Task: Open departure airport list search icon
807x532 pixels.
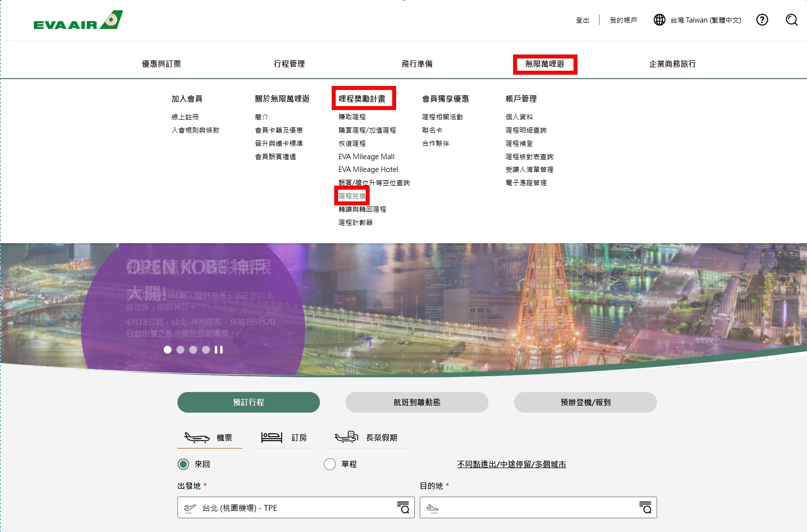Action: [x=403, y=507]
